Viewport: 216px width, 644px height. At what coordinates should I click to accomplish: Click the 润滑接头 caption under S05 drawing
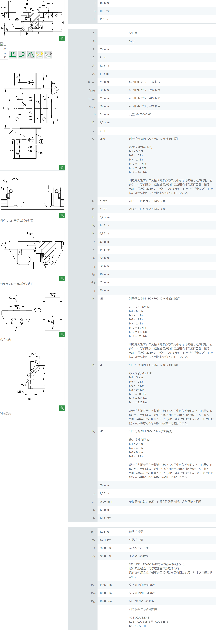click(x=5, y=414)
